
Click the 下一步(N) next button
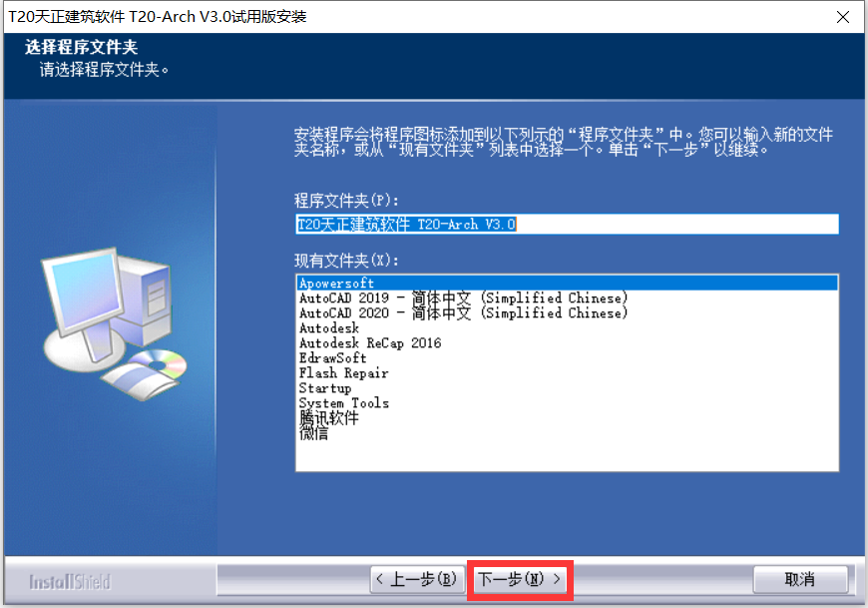tap(520, 579)
